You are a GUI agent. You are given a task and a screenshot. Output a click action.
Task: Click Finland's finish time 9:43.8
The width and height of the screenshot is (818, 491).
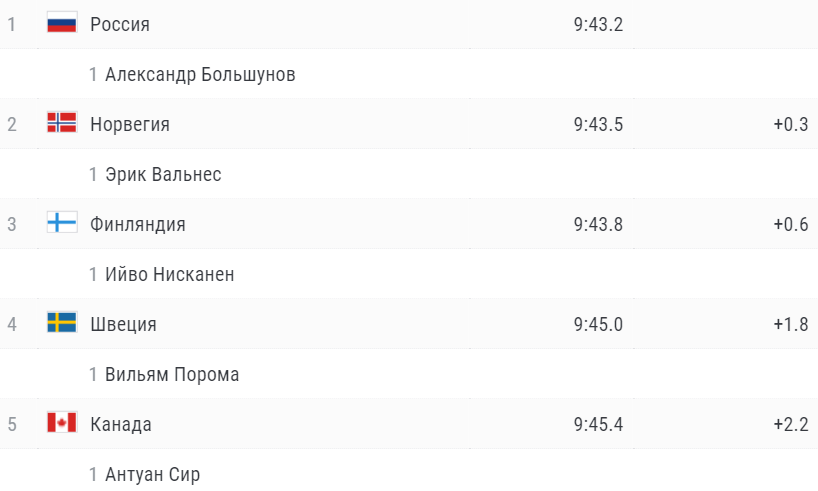pos(598,224)
